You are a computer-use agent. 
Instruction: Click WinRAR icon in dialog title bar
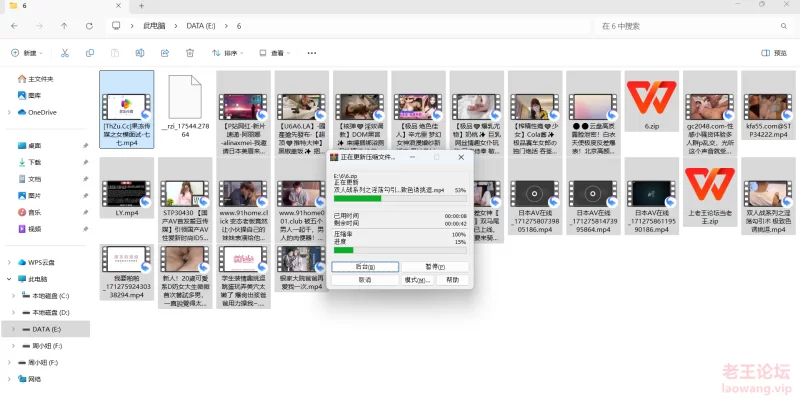(334, 157)
